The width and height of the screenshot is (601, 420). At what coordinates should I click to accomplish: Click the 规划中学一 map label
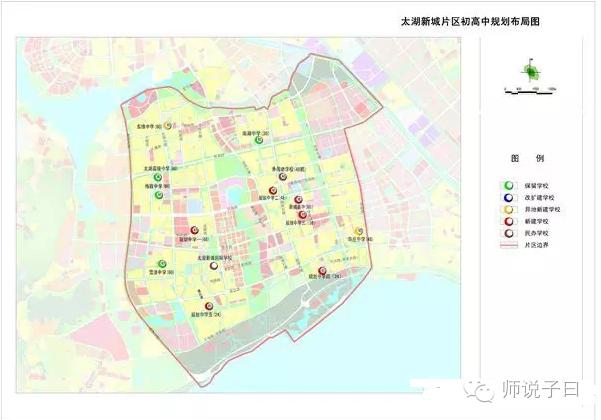(194, 239)
